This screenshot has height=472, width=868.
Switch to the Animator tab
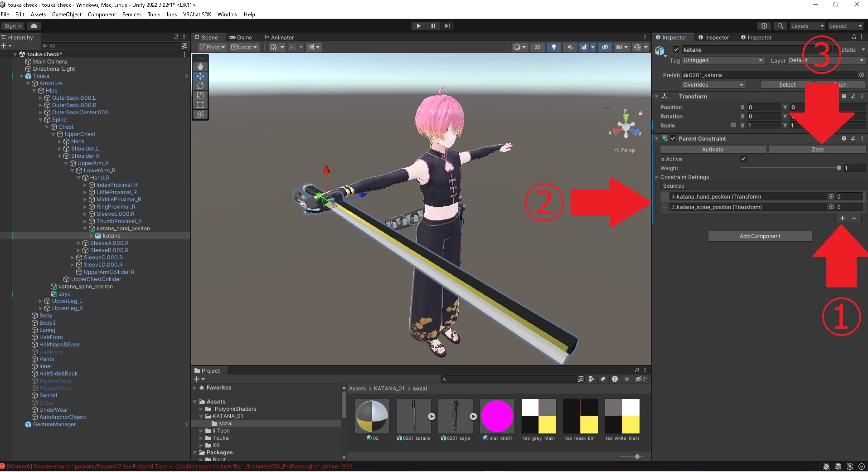click(x=279, y=38)
